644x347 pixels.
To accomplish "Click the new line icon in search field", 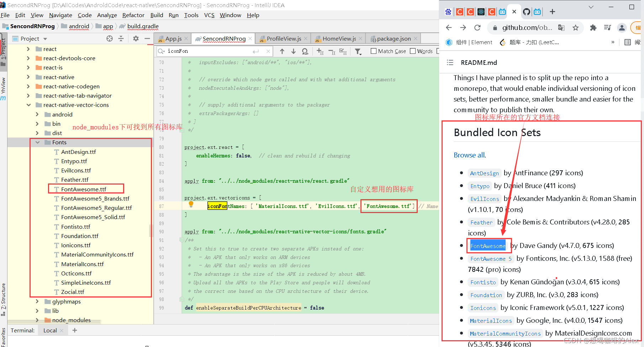I will click(x=256, y=51).
